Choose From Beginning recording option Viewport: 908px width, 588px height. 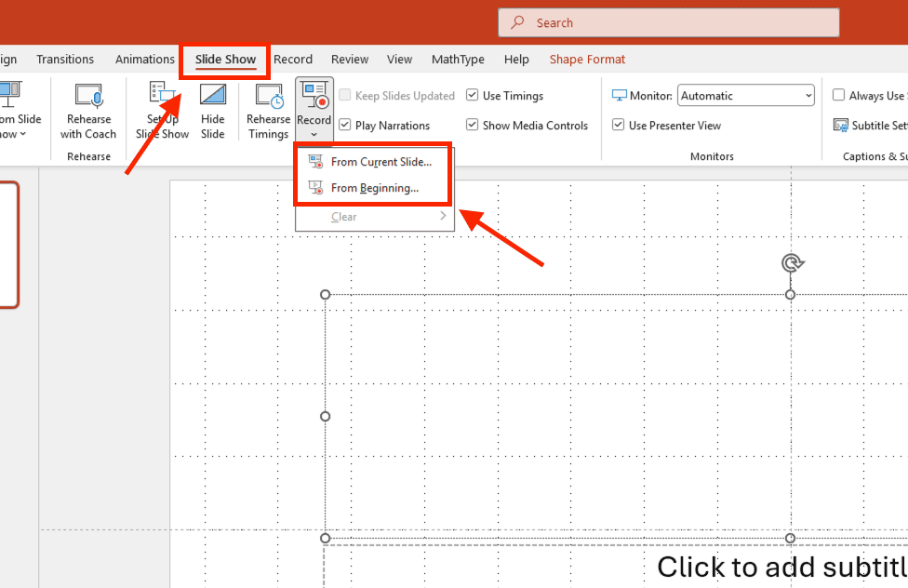375,188
